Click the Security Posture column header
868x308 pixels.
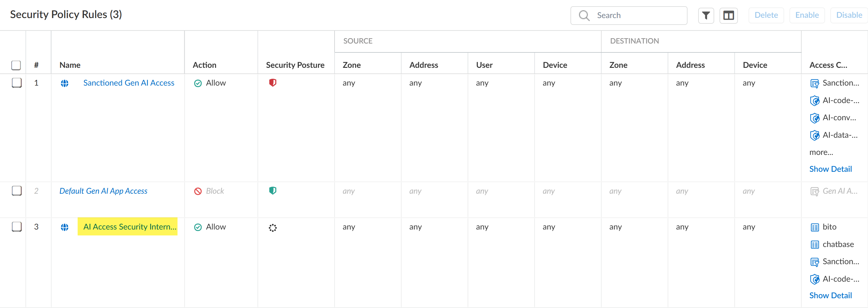click(295, 65)
